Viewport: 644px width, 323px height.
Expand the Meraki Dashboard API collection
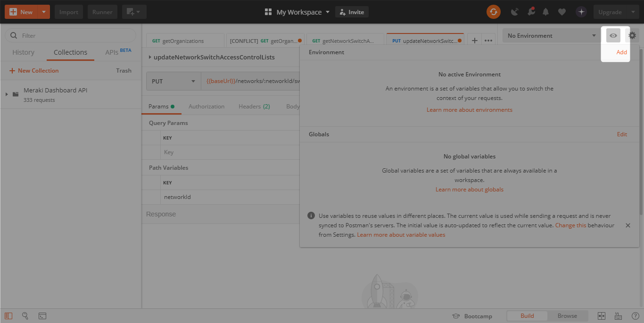(7, 94)
